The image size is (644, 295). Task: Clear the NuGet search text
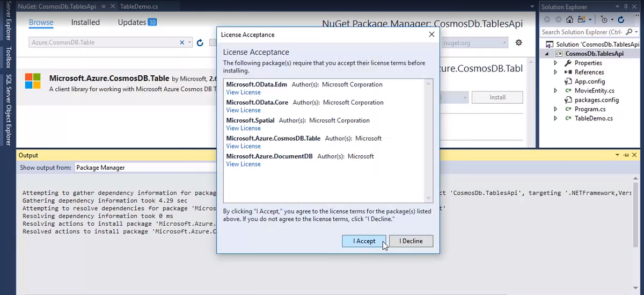pyautogui.click(x=182, y=42)
